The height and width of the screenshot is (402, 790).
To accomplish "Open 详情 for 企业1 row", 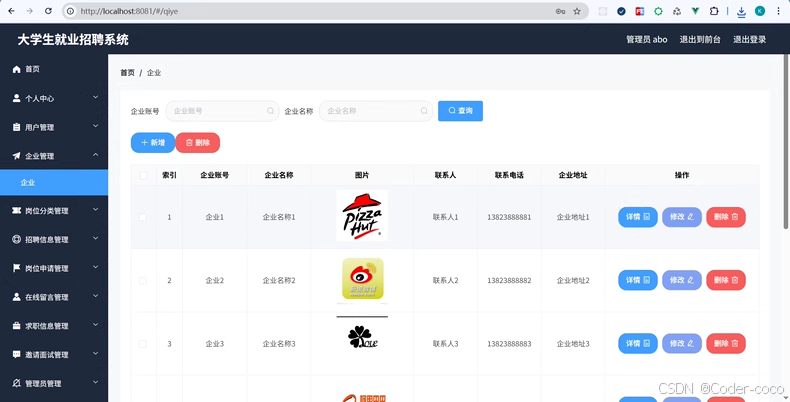I will 638,217.
